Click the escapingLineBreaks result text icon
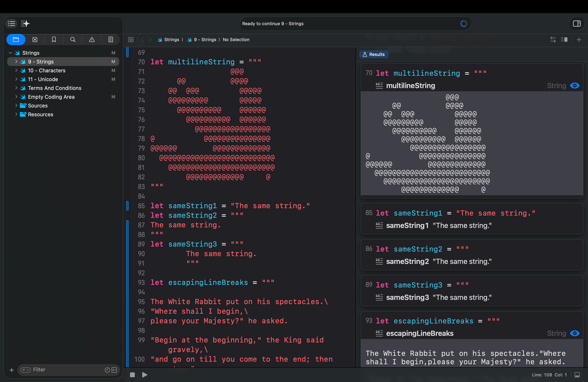This screenshot has width=588, height=382. (x=379, y=333)
